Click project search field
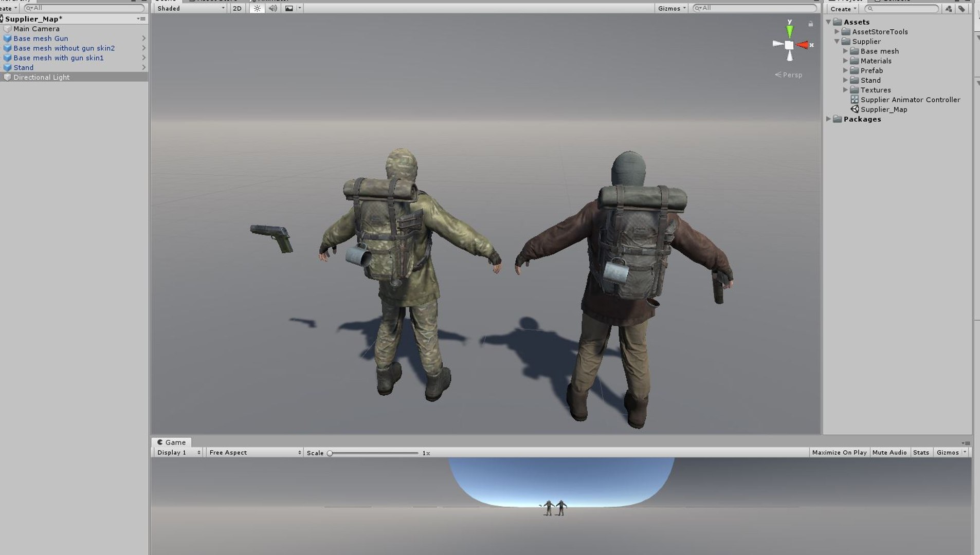The height and width of the screenshot is (555, 980). click(901, 9)
